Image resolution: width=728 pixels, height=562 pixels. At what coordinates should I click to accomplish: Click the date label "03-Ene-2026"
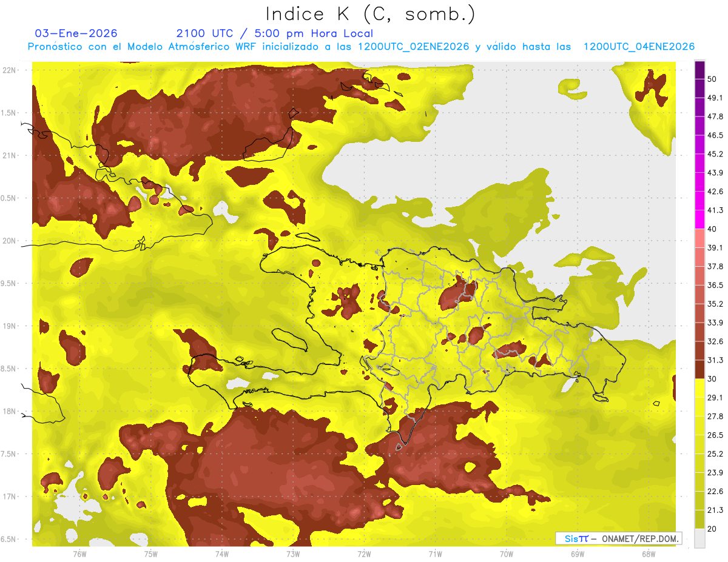pyautogui.click(x=76, y=33)
